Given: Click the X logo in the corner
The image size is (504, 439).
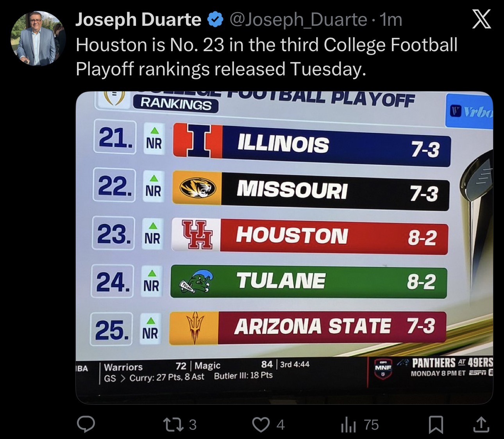Looking at the screenshot, I should (x=481, y=19).
